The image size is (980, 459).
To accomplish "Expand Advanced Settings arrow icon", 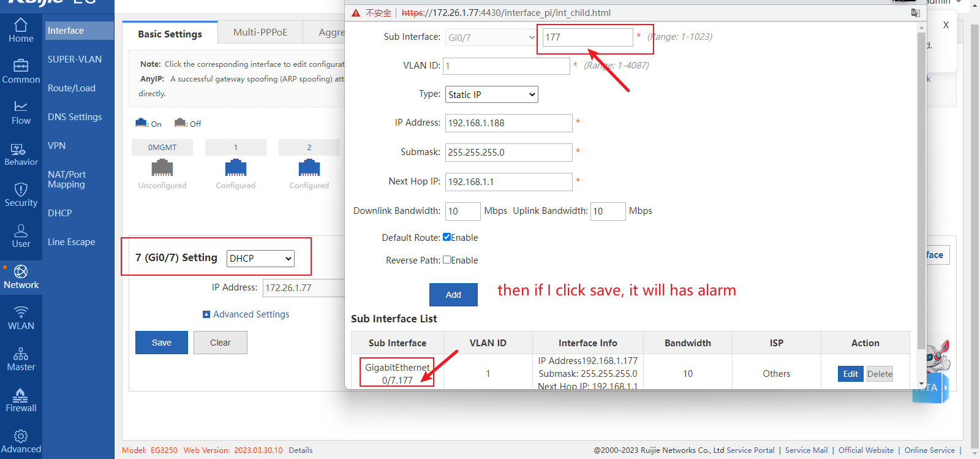I will pyautogui.click(x=206, y=314).
